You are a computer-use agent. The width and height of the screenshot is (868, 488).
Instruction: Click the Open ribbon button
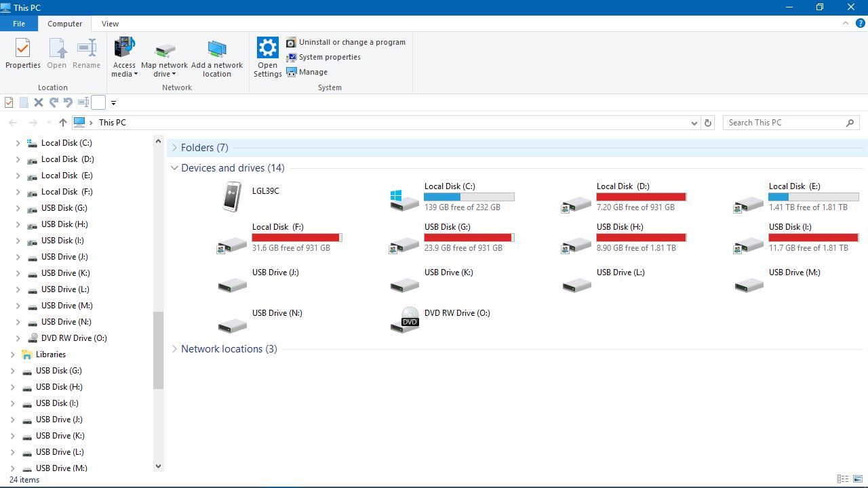tap(57, 54)
